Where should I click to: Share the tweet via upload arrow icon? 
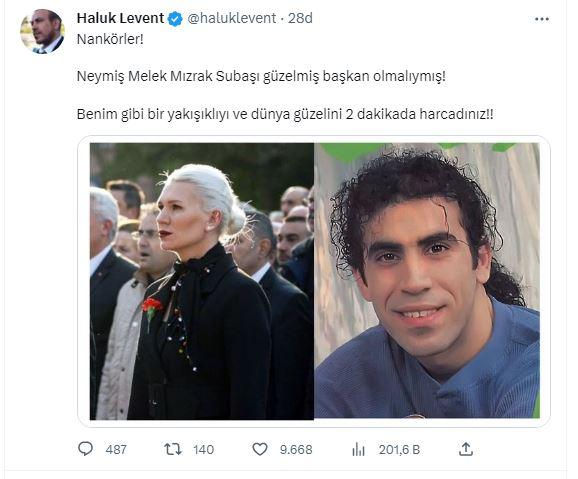pyautogui.click(x=466, y=449)
